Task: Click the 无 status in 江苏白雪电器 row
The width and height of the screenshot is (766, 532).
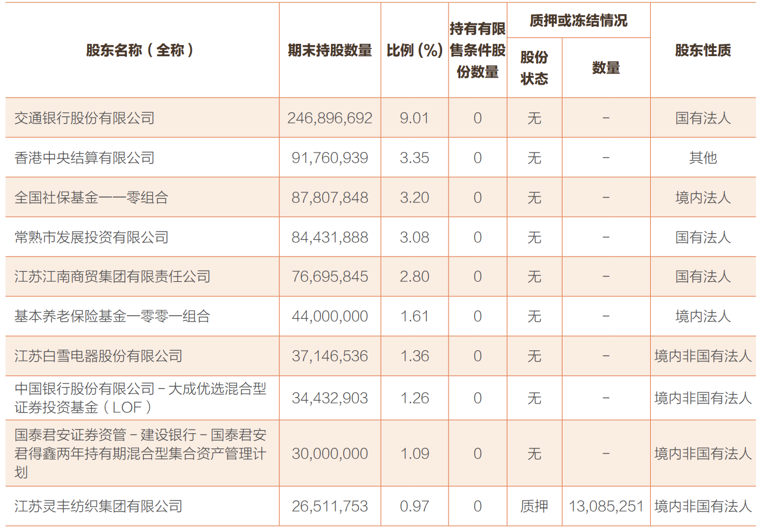Action: point(534,355)
